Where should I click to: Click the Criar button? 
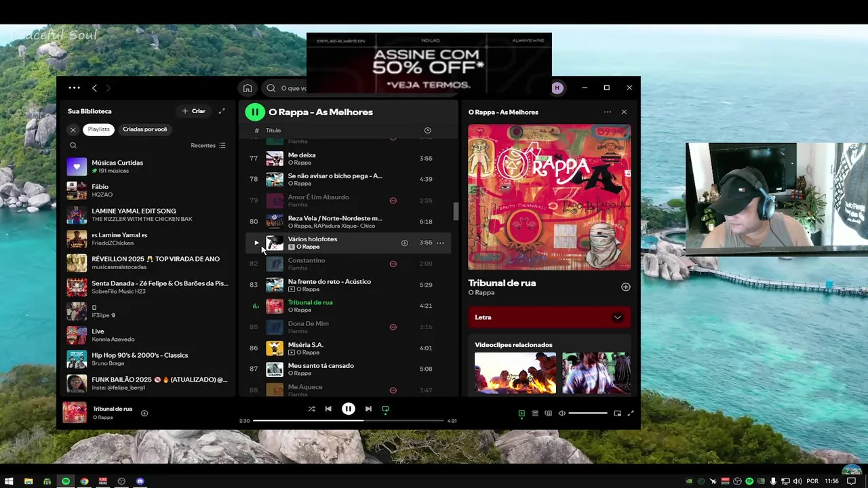pos(193,111)
